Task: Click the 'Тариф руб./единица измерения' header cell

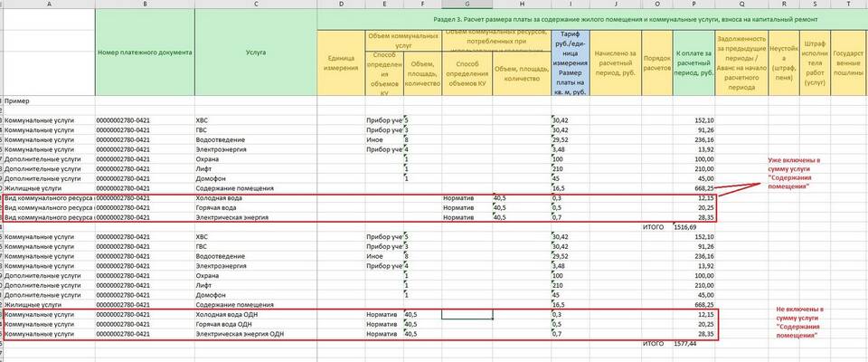Action: click(x=571, y=63)
